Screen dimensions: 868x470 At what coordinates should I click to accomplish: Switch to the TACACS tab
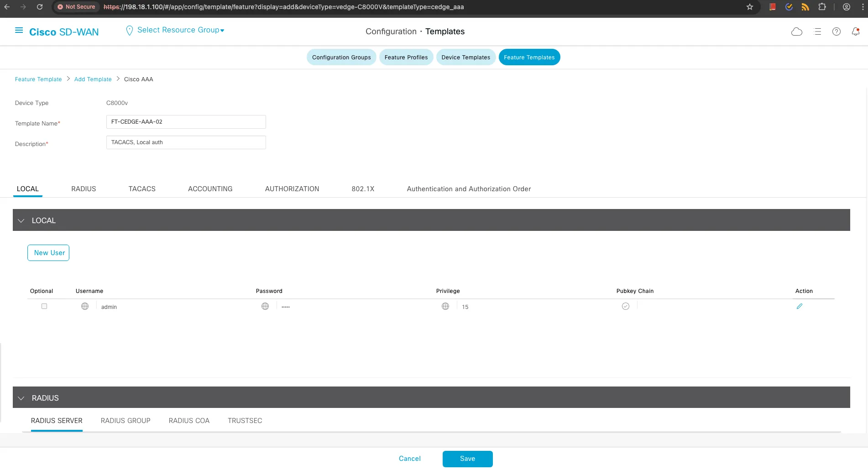click(x=141, y=188)
